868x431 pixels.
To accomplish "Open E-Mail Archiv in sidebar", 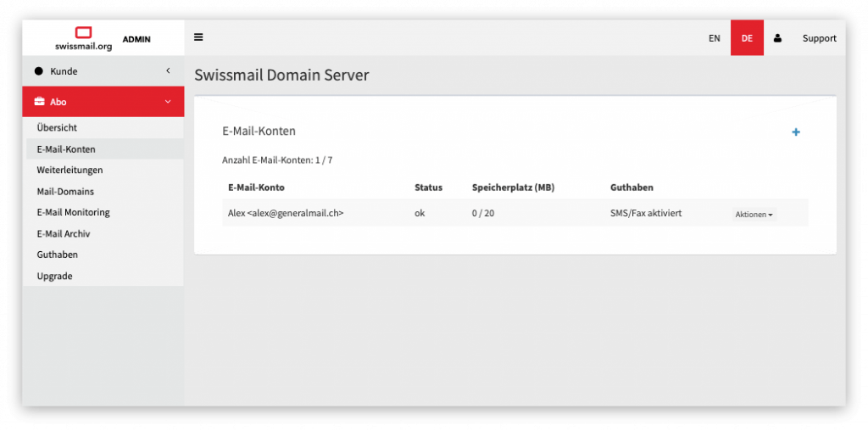I will click(x=64, y=234).
